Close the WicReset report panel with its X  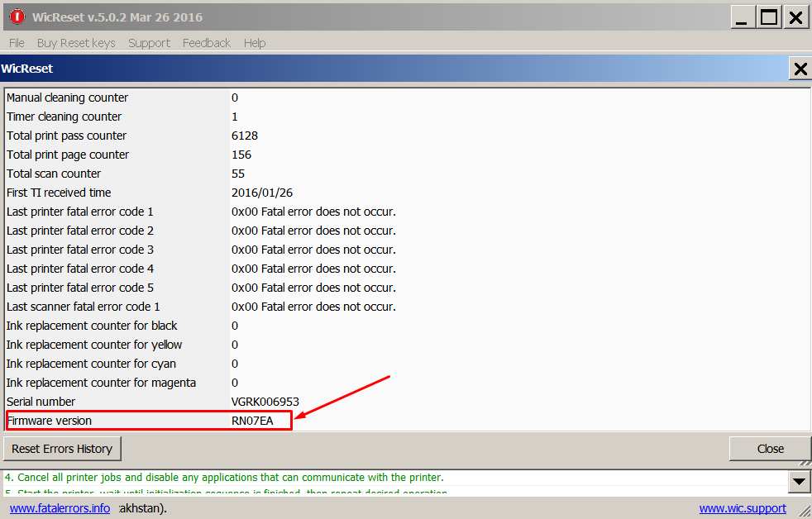(x=799, y=69)
